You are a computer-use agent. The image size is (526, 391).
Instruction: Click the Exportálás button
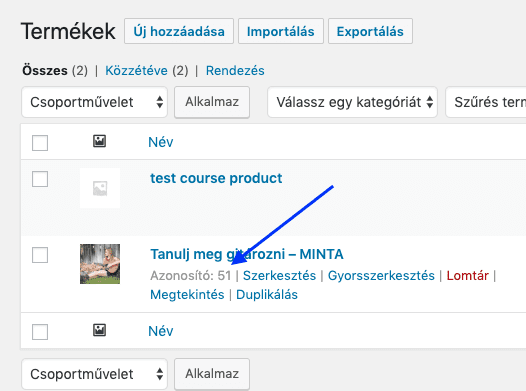(370, 31)
